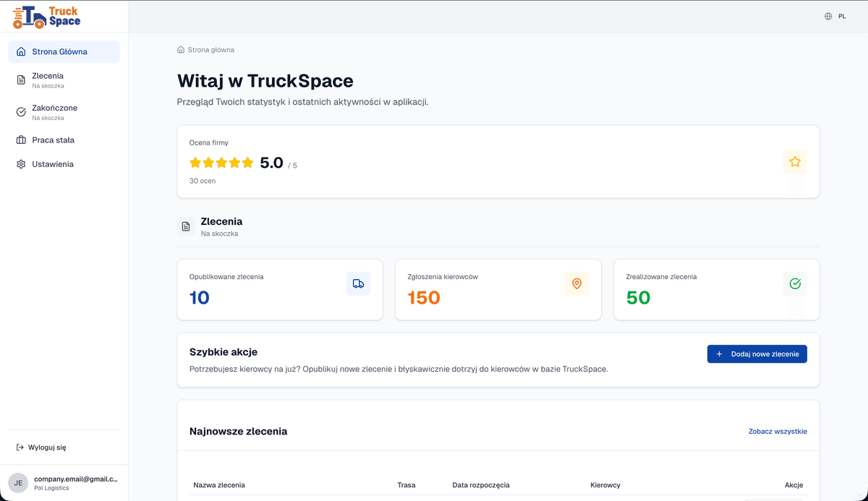Click the check-circle icon next to Zakończone

21,112
